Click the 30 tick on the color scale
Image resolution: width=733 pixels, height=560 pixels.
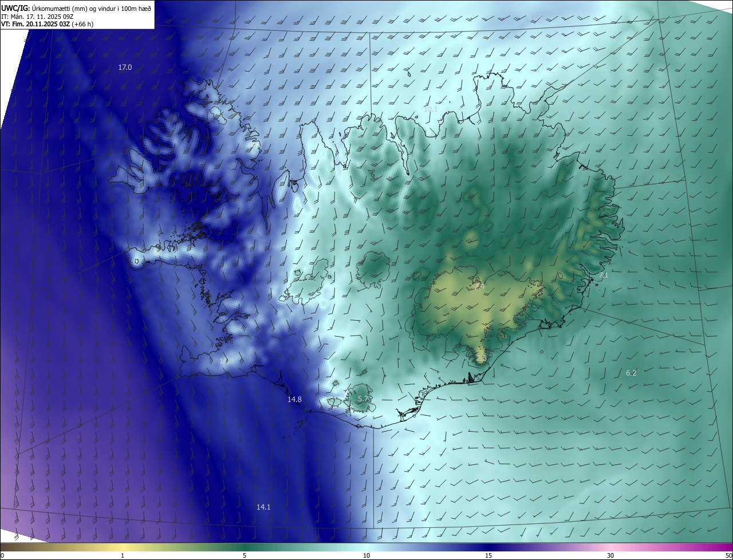[610, 555]
